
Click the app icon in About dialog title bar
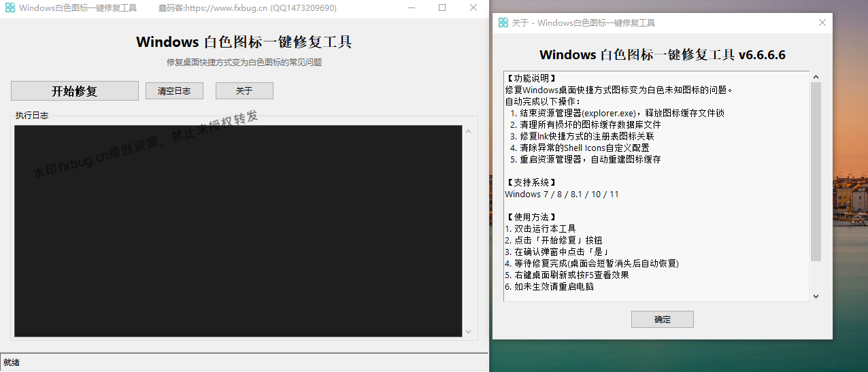coord(503,22)
